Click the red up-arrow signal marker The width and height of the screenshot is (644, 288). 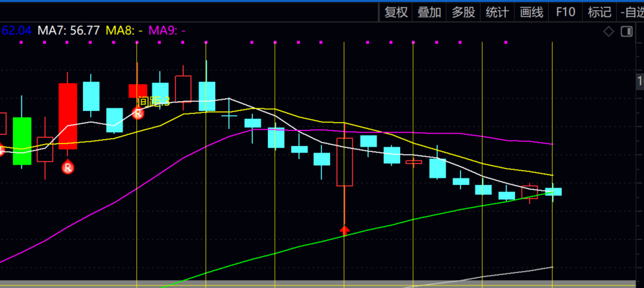[x=345, y=230]
